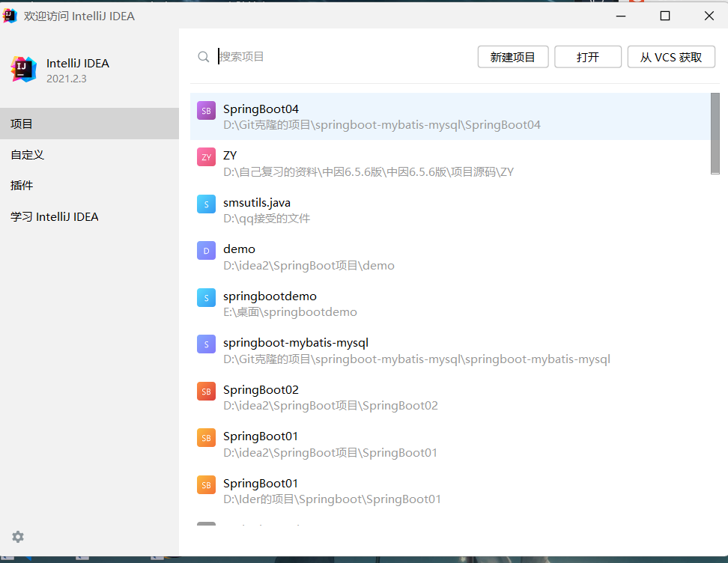The image size is (728, 563).
Task: Open 学习 IntelliJ IDEA tab
Action: (x=89, y=217)
